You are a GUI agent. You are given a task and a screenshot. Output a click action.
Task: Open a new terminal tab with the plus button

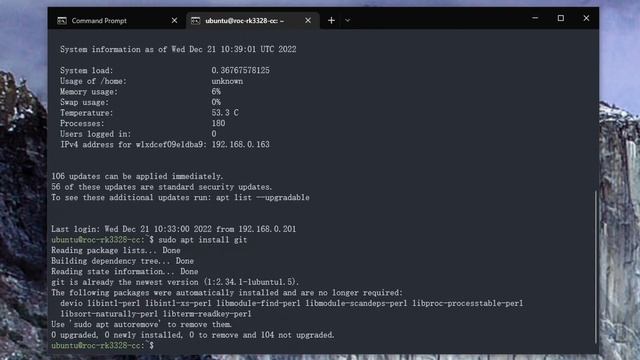click(x=331, y=20)
